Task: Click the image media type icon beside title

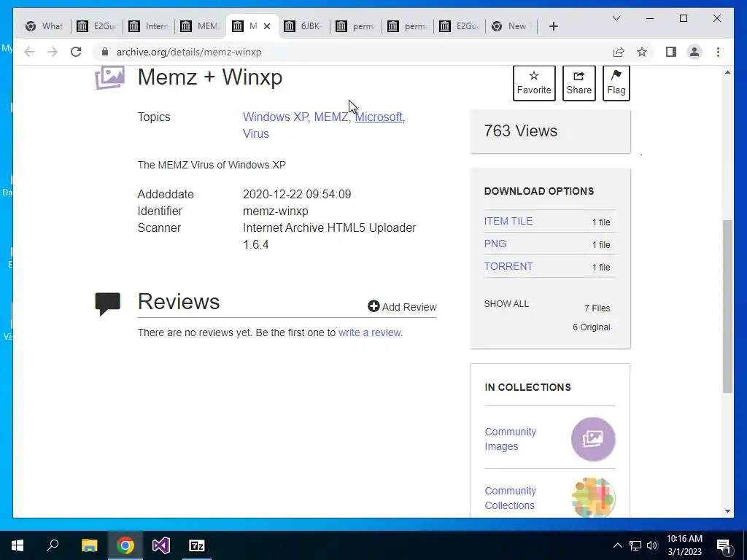Action: [109, 77]
